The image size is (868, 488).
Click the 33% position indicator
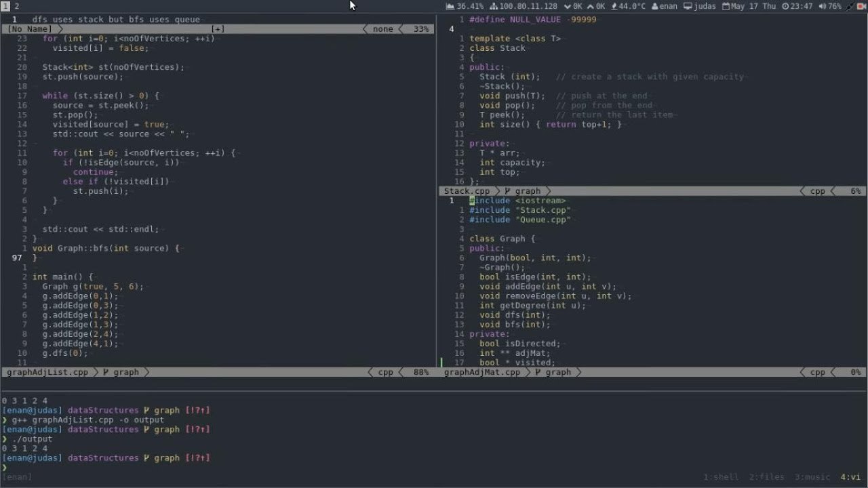point(420,29)
